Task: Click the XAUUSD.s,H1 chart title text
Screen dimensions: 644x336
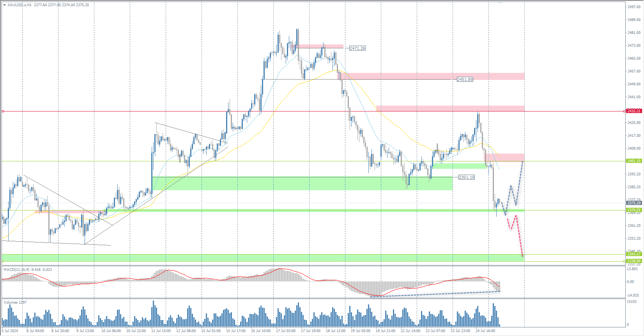Action: coord(20,5)
